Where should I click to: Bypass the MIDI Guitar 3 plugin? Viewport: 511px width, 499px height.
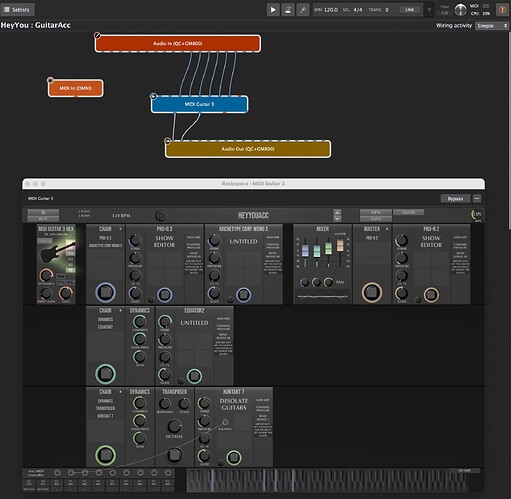455,199
